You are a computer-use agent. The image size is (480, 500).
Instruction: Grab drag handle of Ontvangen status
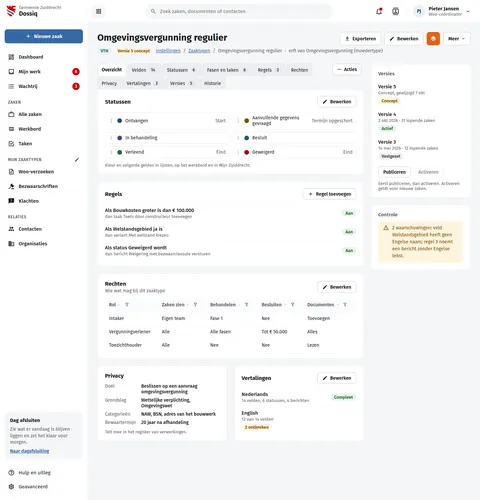(x=111, y=121)
